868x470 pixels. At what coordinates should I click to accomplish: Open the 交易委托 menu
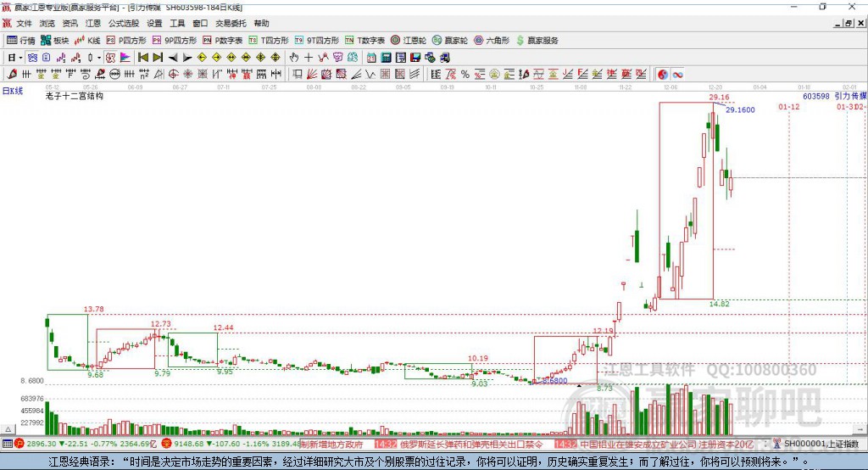[x=231, y=23]
